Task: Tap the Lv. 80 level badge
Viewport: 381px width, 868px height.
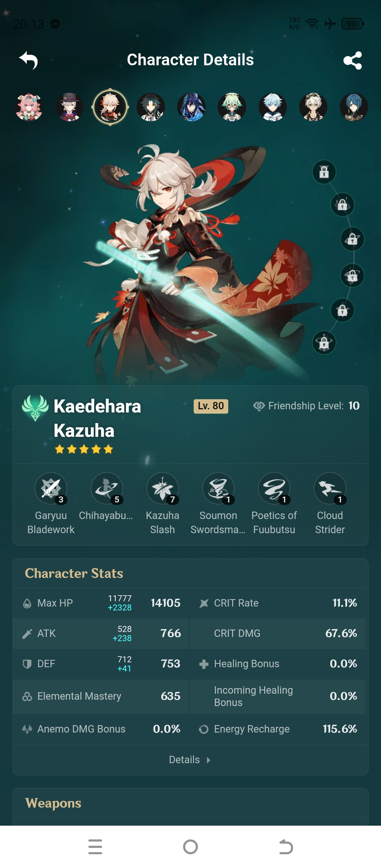Action: pyautogui.click(x=211, y=406)
